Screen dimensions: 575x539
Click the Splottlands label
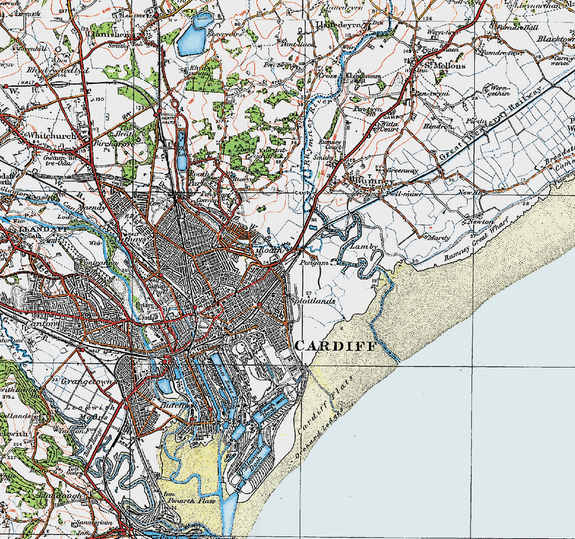(313, 301)
